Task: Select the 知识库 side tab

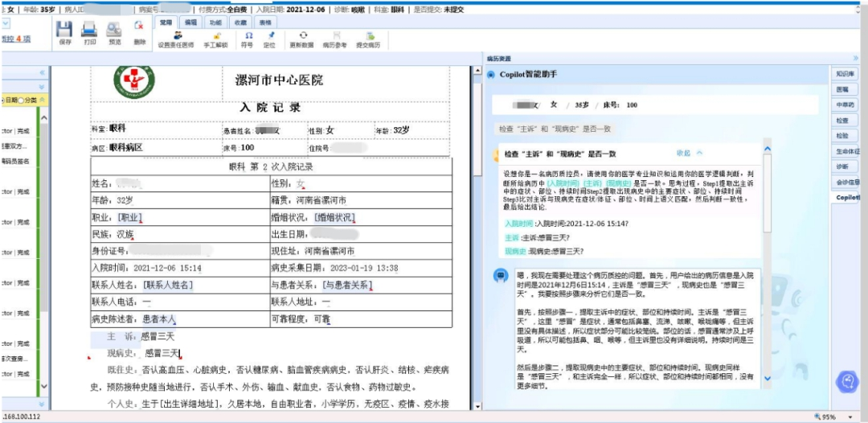Action: tap(845, 74)
